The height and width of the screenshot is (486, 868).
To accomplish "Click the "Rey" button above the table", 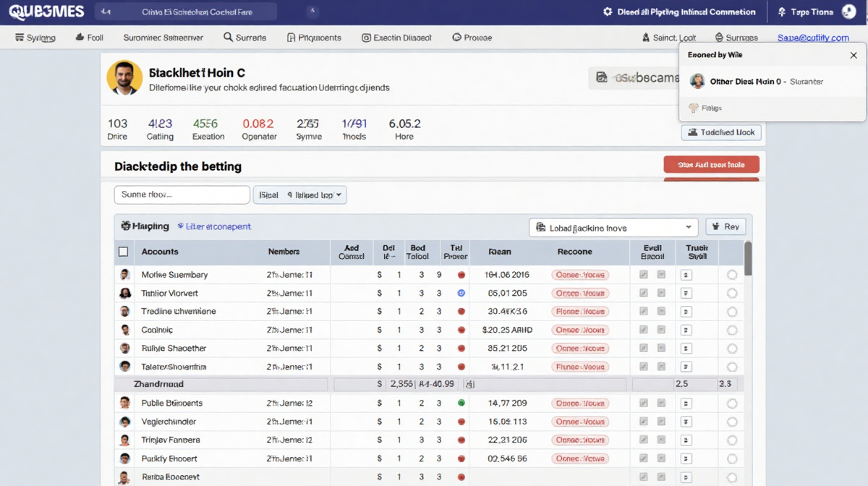I will [x=726, y=227].
